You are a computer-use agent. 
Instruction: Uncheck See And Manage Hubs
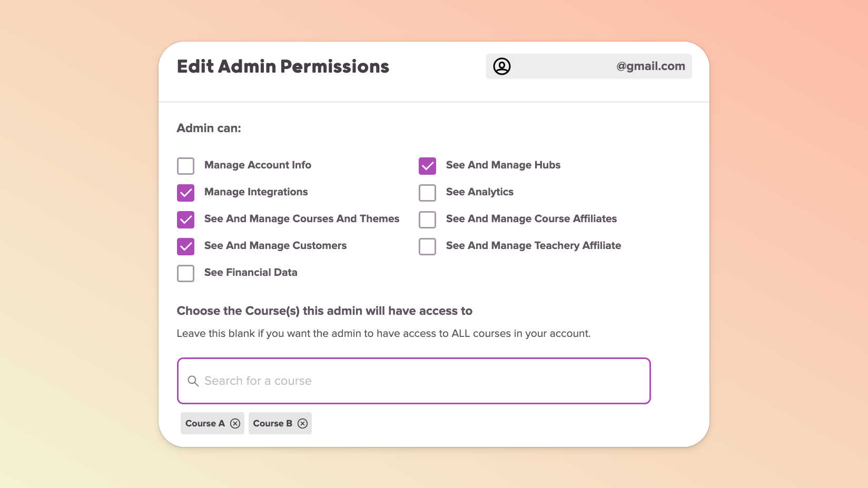coord(427,166)
